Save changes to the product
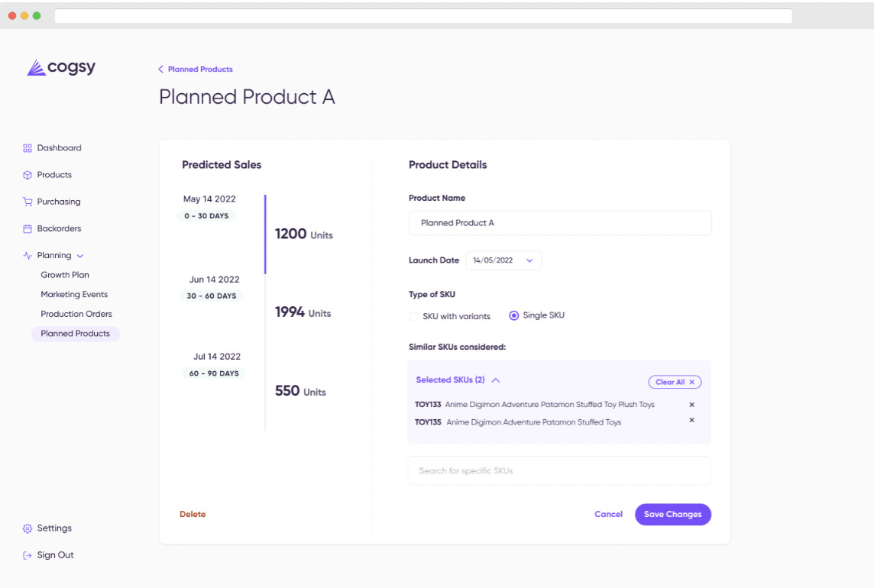The height and width of the screenshot is (588, 874). point(673,515)
